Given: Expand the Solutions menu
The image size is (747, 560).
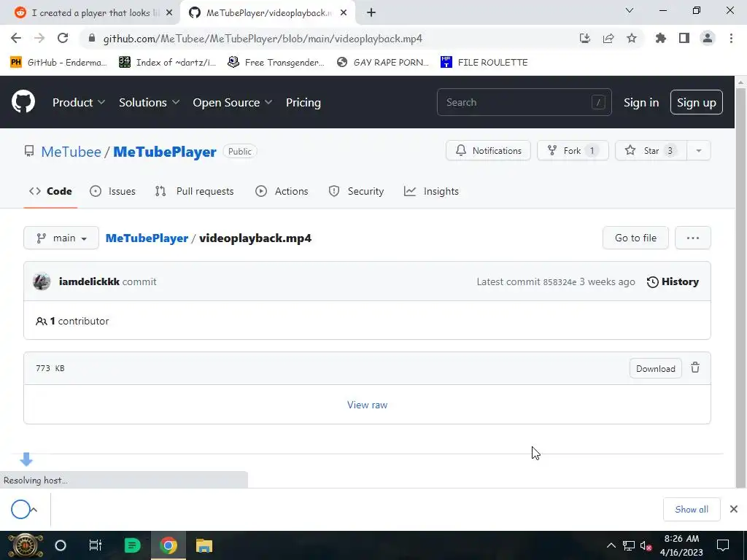Looking at the screenshot, I should click(x=149, y=102).
